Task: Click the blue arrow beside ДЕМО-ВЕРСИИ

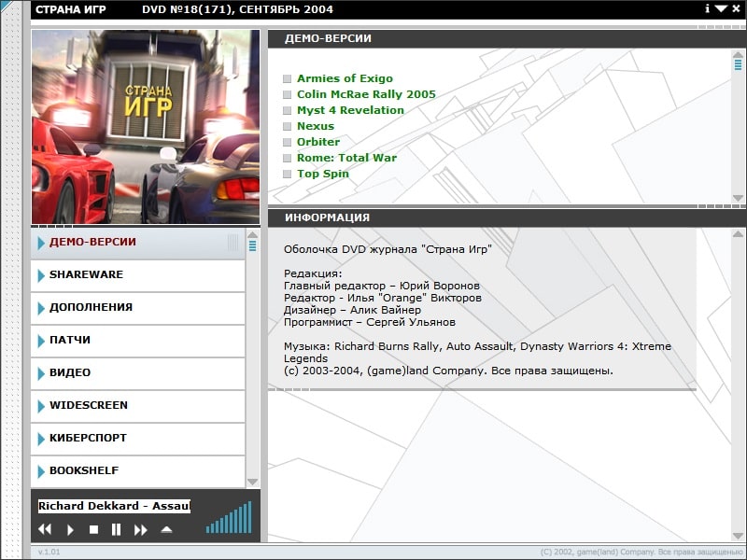Action: point(41,243)
